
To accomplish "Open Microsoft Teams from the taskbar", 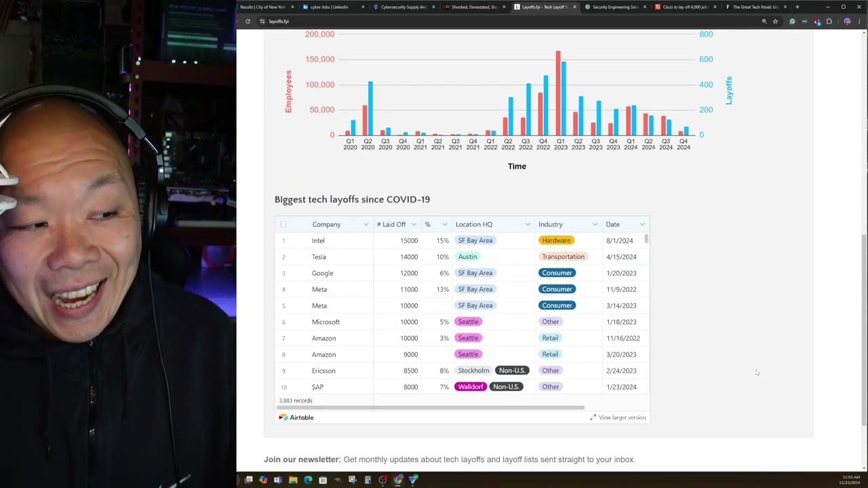I will pos(278,480).
